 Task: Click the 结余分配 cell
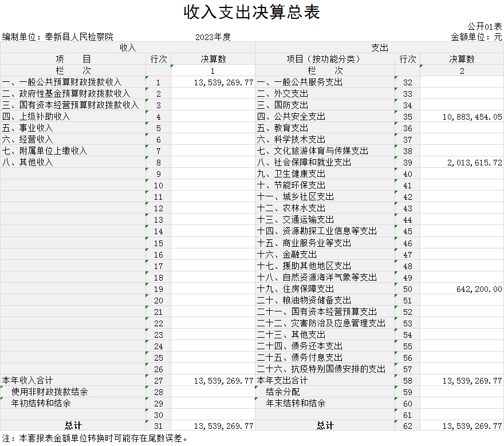pyautogui.click(x=325, y=392)
